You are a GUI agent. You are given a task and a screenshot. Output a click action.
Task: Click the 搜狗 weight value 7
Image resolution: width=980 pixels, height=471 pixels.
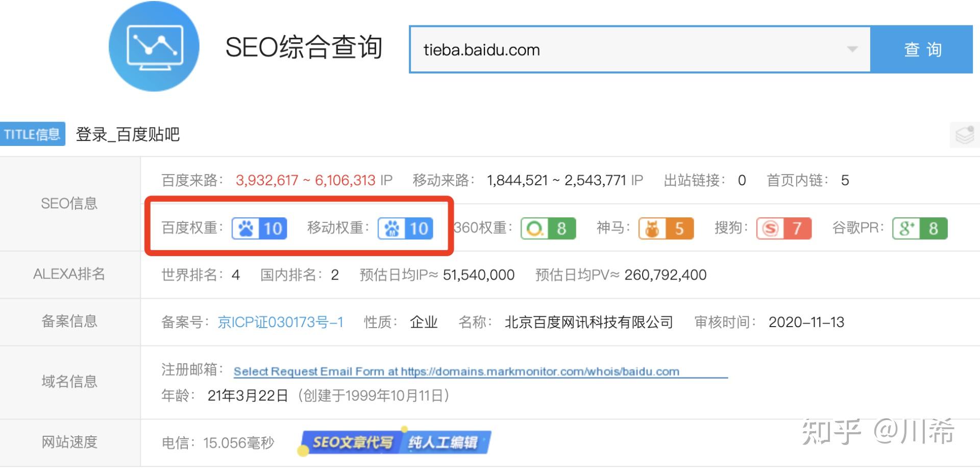[x=797, y=229]
